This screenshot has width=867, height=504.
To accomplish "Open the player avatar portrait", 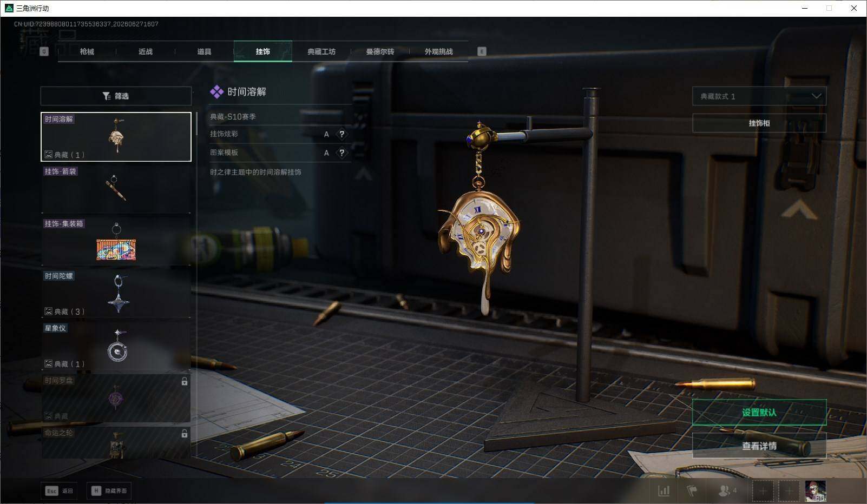I will coord(816,491).
